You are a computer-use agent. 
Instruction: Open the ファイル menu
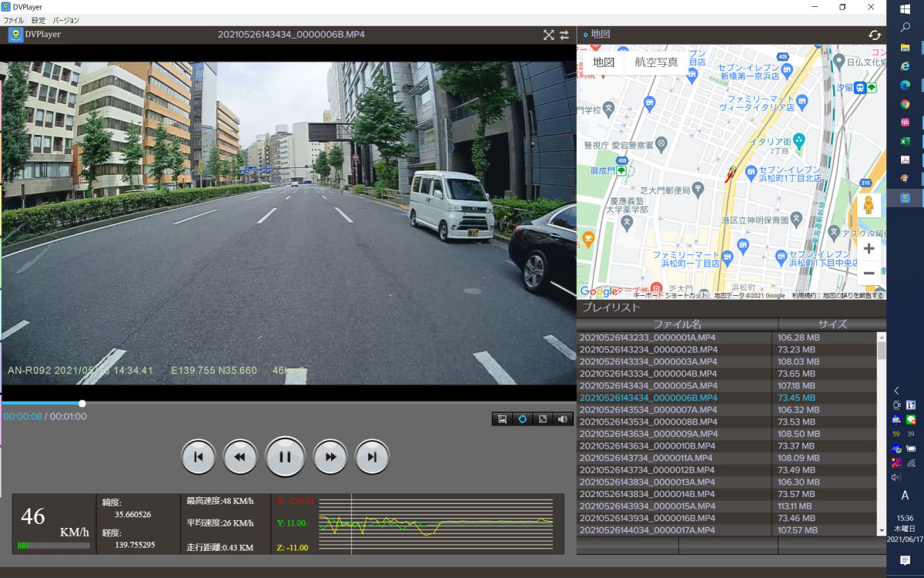coord(13,20)
